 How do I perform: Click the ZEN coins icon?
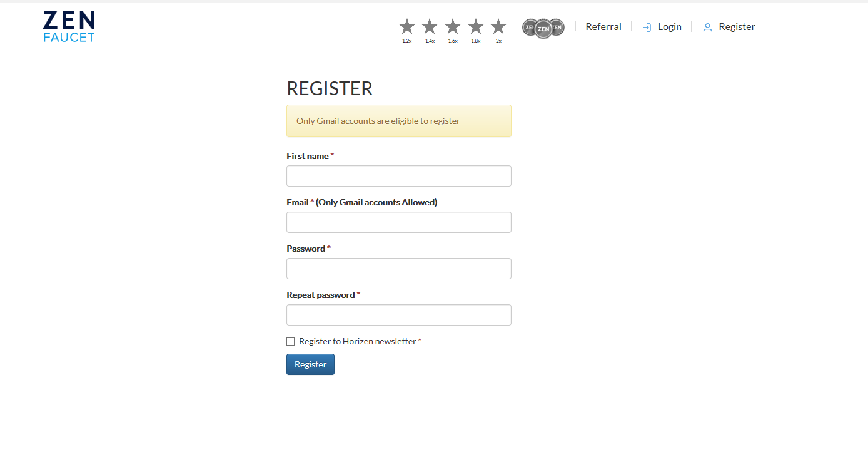coord(543,28)
